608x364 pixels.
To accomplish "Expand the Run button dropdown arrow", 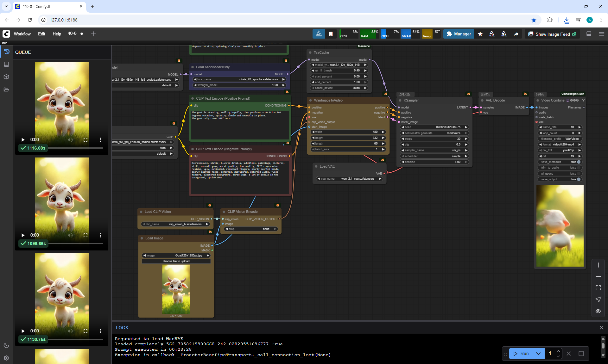I will point(538,354).
